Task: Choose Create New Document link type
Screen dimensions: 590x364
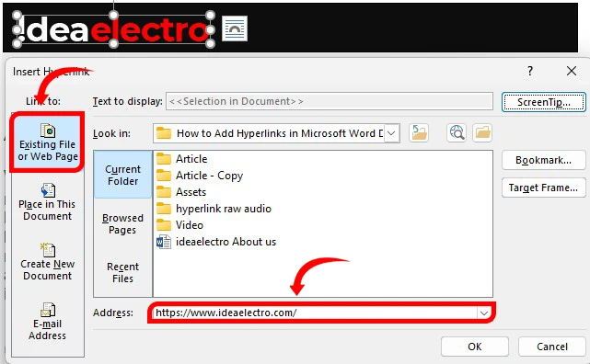Action: coord(48,262)
